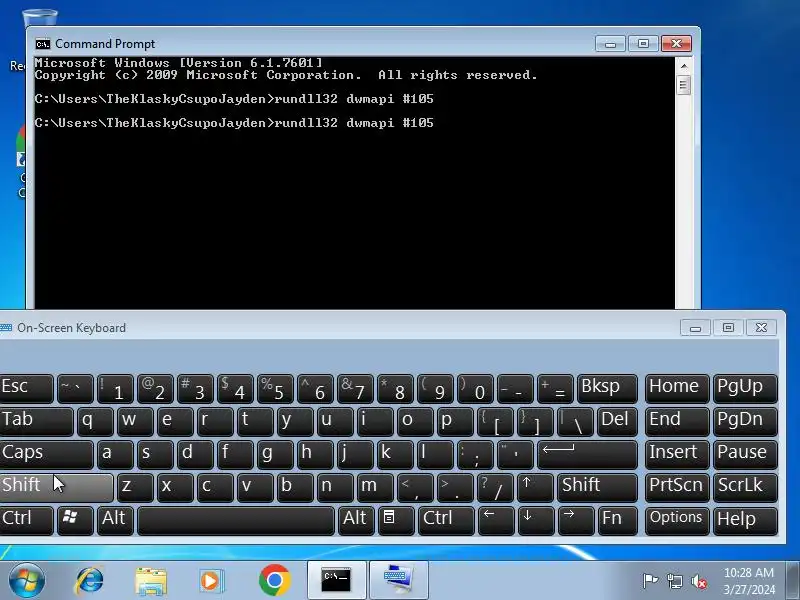Toggle the right Shift key
This screenshot has width=800, height=600.
597,486
